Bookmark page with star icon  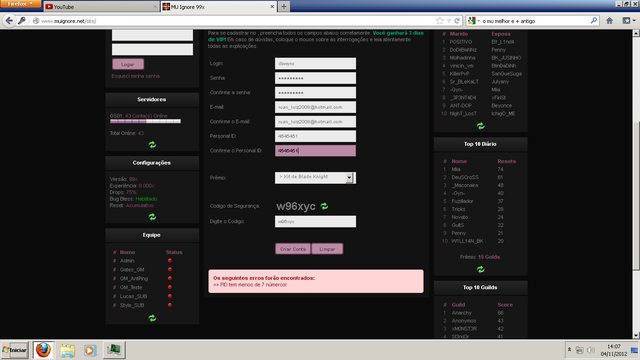coord(440,21)
